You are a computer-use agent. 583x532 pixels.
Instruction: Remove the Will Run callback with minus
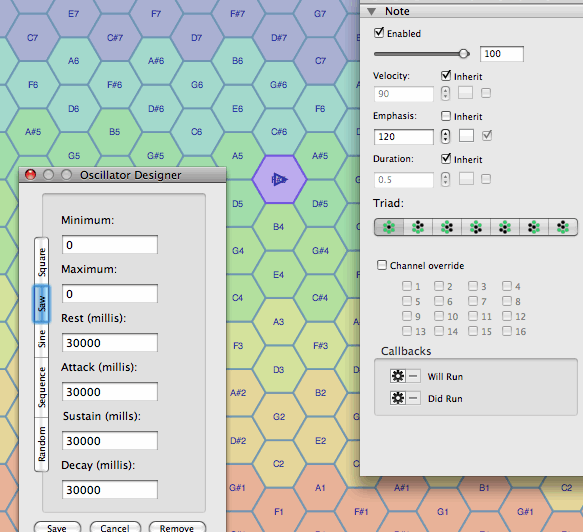tap(413, 376)
